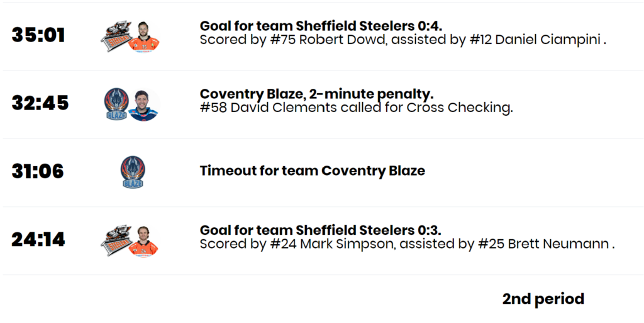Click the Blaze logo beside the timeout event
This screenshot has width=644, height=323.
[133, 172]
